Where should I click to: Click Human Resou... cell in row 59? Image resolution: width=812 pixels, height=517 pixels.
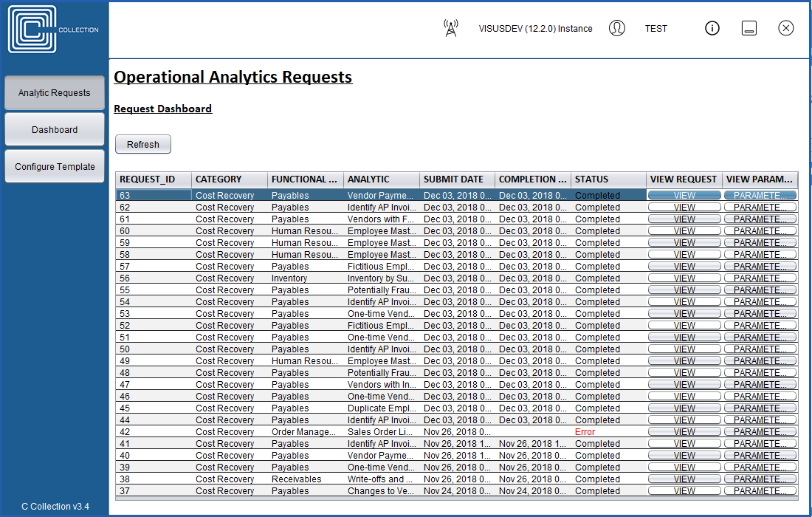click(x=306, y=243)
